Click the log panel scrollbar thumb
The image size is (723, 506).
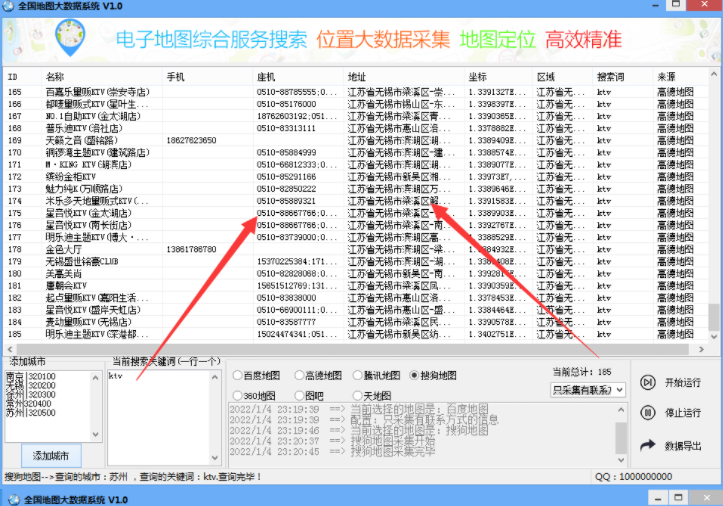(621, 437)
